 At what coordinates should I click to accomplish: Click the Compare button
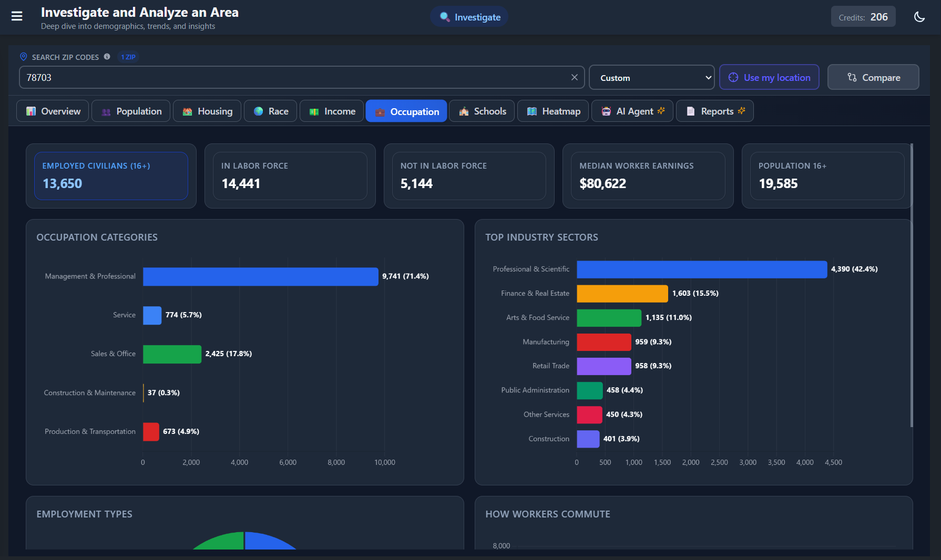pos(873,78)
